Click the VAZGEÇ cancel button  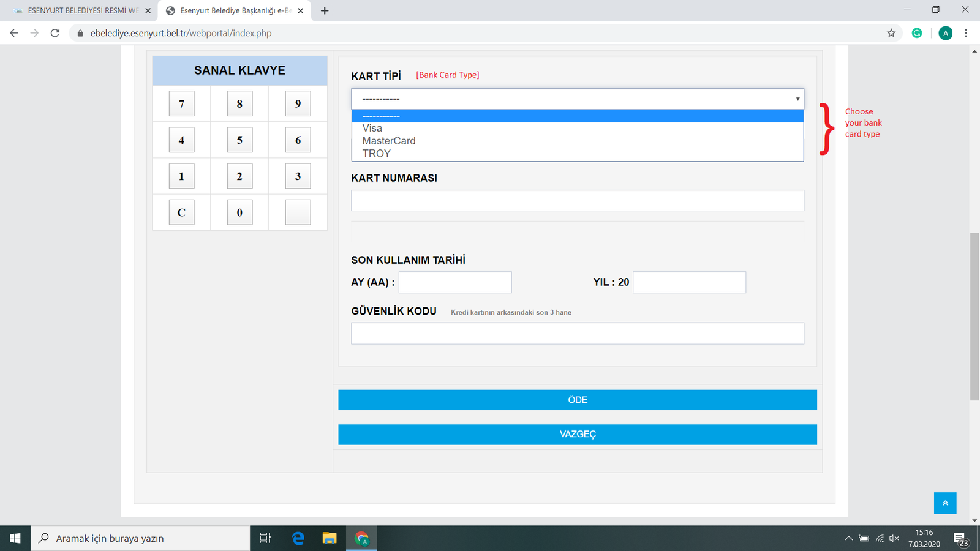point(577,434)
